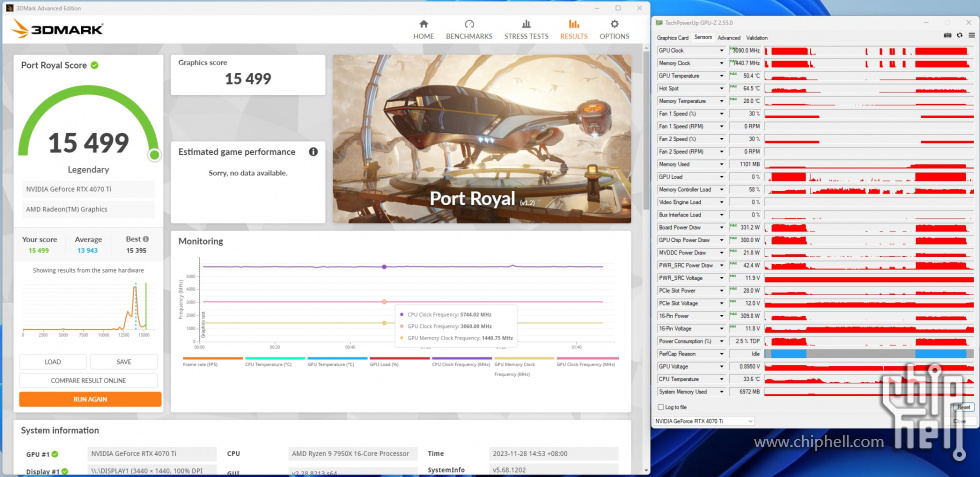
Task: Toggle GPU Load (%) legend in Monitoring
Action: pos(399,361)
